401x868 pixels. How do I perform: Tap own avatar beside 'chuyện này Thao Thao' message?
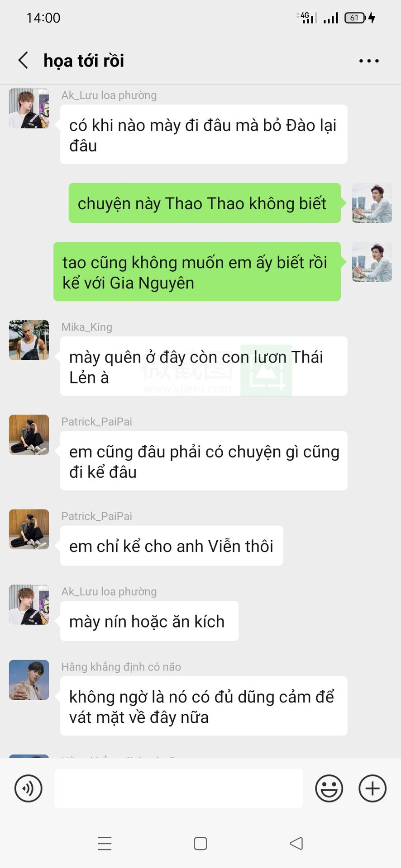[372, 203]
